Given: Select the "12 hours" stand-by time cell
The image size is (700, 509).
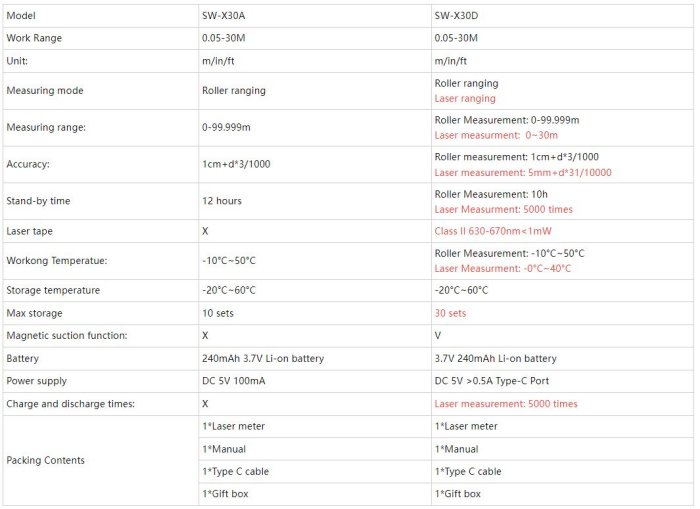Looking at the screenshot, I should (222, 201).
